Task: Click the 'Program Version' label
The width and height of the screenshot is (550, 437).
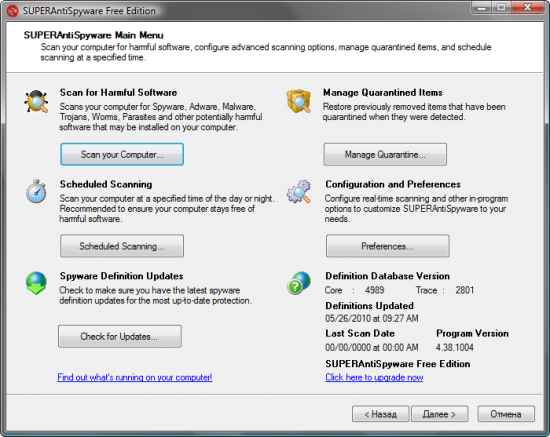Action: (x=472, y=333)
